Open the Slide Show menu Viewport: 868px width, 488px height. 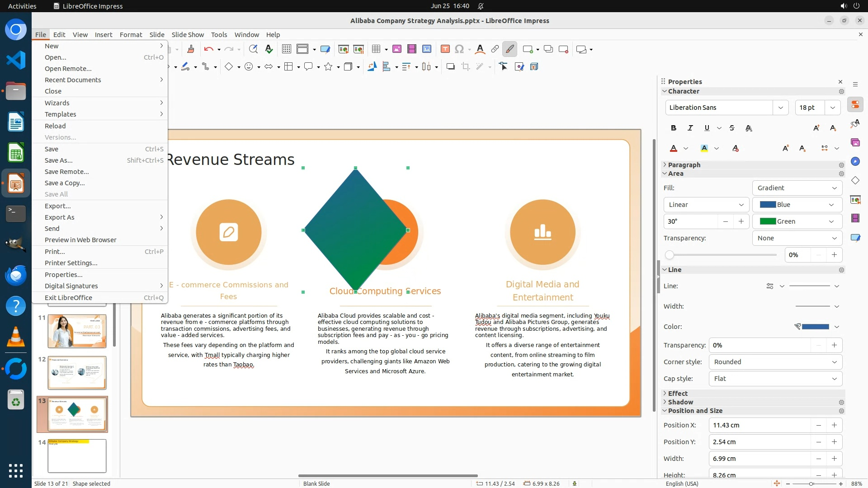(x=187, y=34)
